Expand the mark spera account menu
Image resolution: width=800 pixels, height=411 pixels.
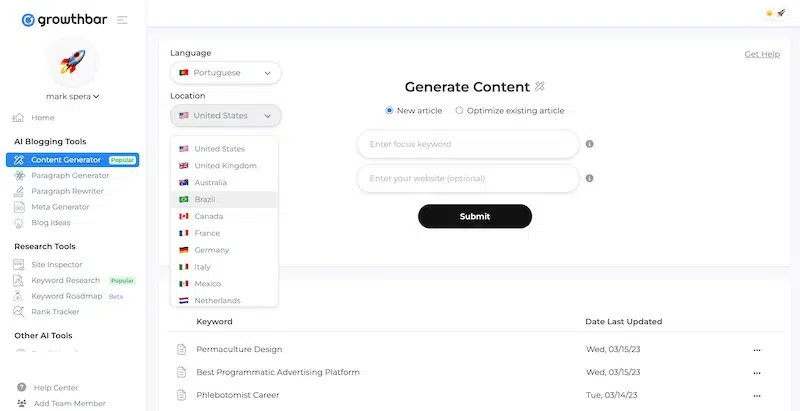(x=72, y=96)
